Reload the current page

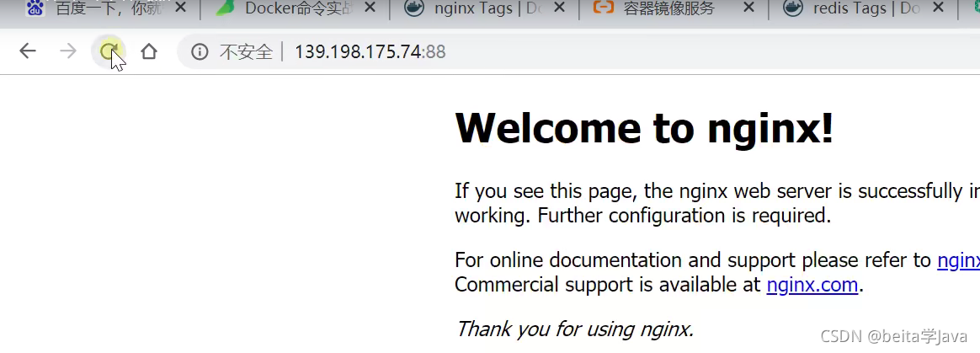click(109, 51)
